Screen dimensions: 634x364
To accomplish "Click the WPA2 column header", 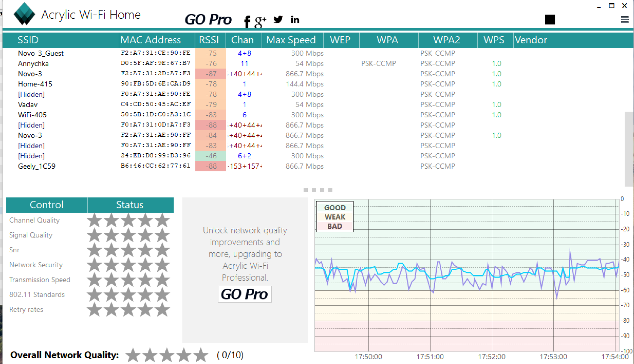I will (448, 40).
